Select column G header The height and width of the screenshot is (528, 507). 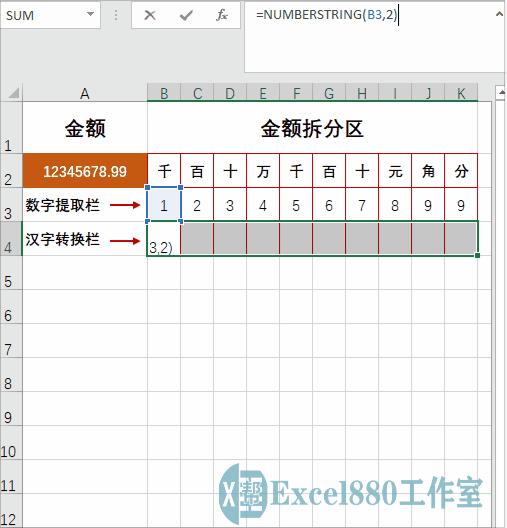click(x=329, y=93)
